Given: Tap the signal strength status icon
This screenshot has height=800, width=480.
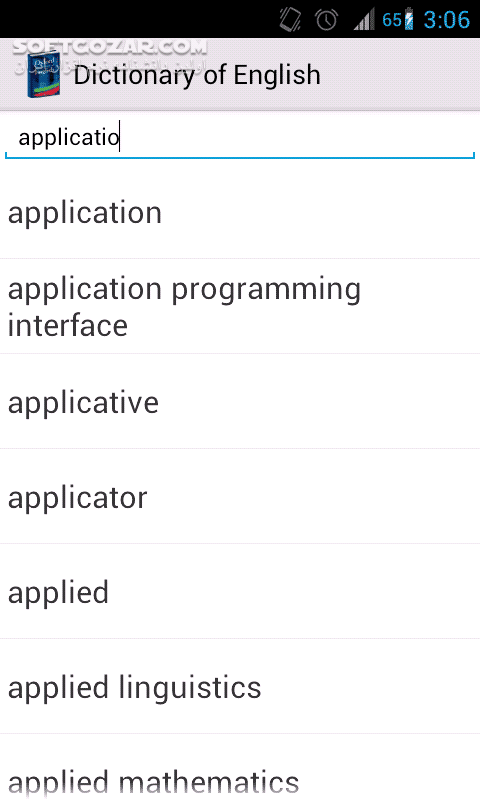Looking at the screenshot, I should pyautogui.click(x=364, y=19).
